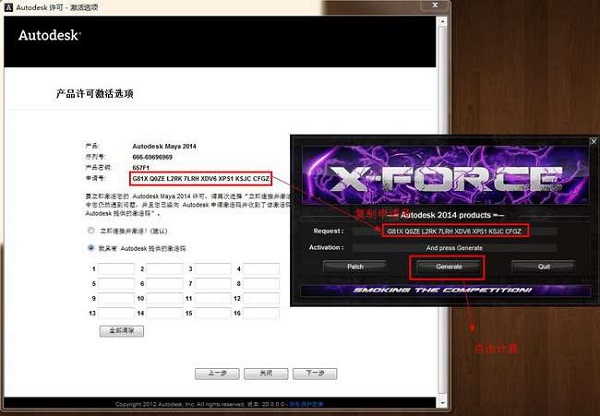Click activation code field 1
600x416 pixels.
tap(116, 269)
